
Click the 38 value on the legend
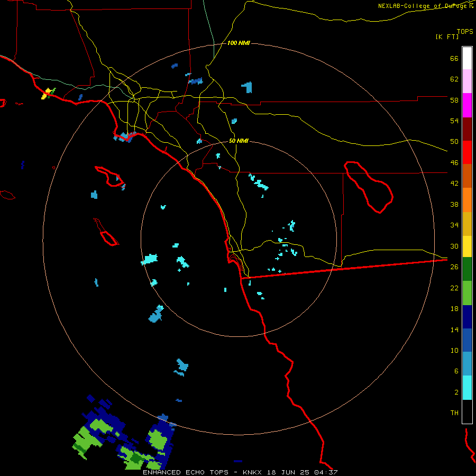pyautogui.click(x=454, y=204)
